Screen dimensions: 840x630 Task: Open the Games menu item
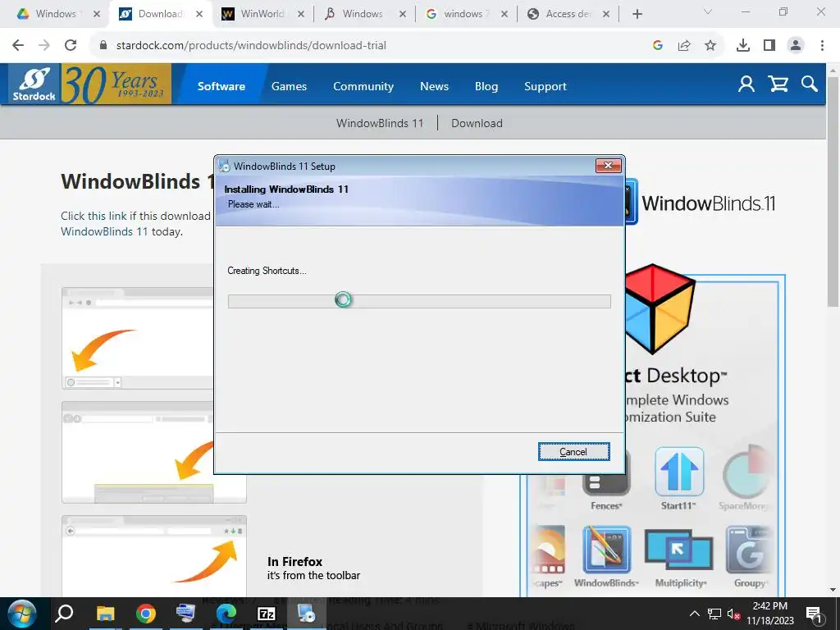pos(289,86)
